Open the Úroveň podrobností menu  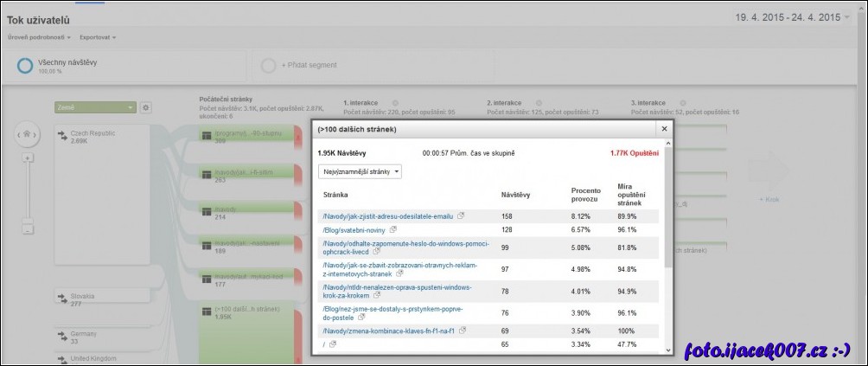39,37
